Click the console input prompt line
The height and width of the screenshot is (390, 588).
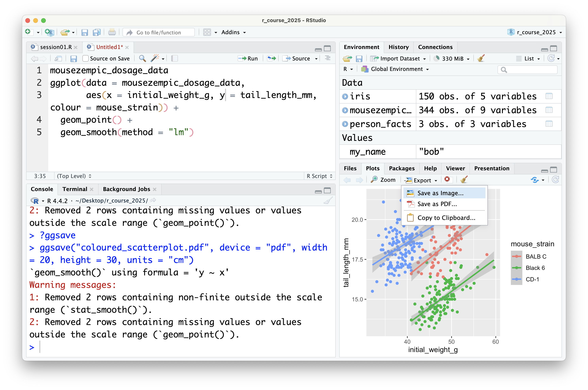click(x=181, y=347)
